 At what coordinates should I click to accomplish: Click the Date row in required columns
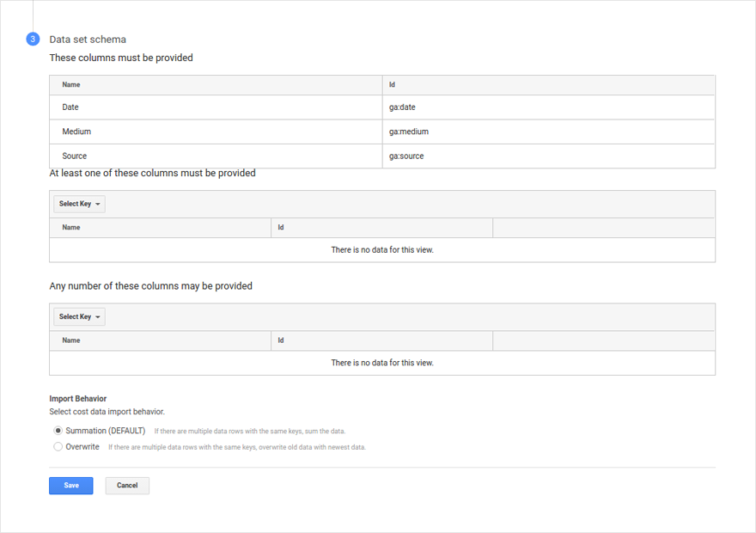coord(381,107)
